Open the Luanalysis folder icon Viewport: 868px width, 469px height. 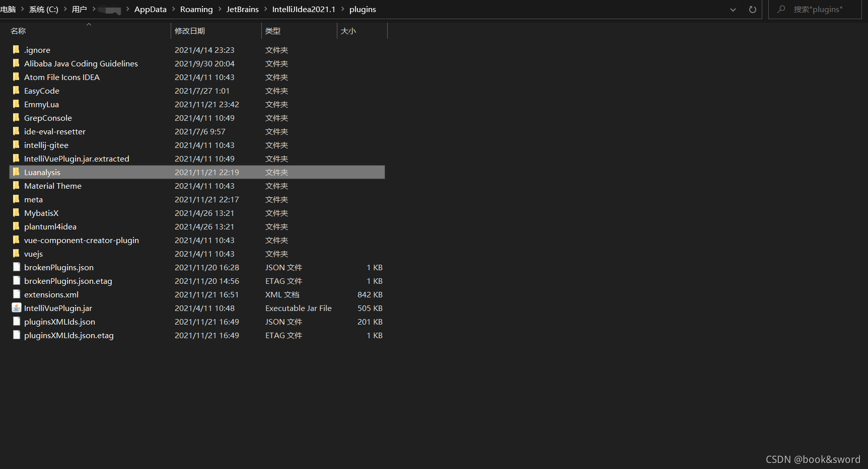tap(16, 172)
